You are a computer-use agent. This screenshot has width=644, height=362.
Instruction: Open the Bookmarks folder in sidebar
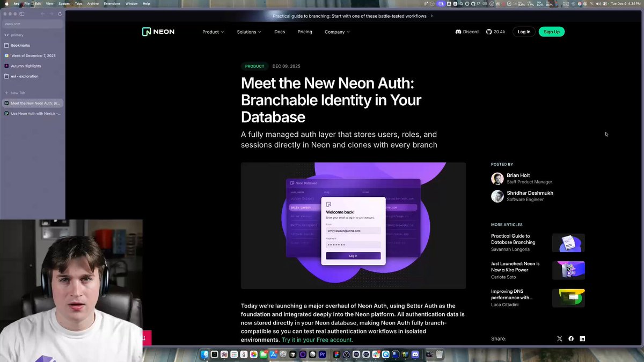pyautogui.click(x=20, y=46)
